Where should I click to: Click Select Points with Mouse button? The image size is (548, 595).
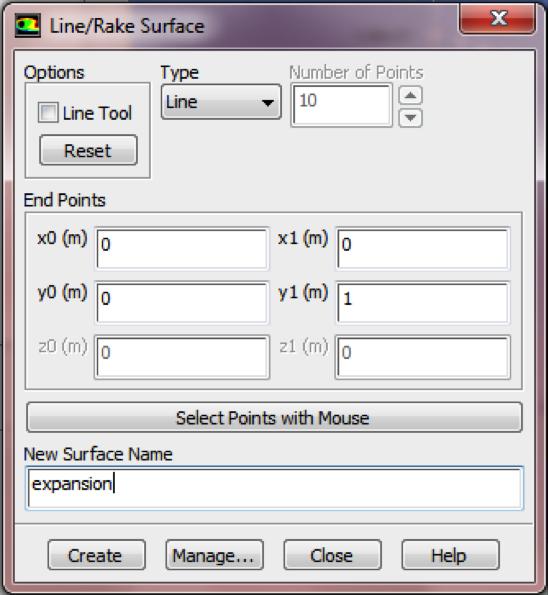(274, 417)
